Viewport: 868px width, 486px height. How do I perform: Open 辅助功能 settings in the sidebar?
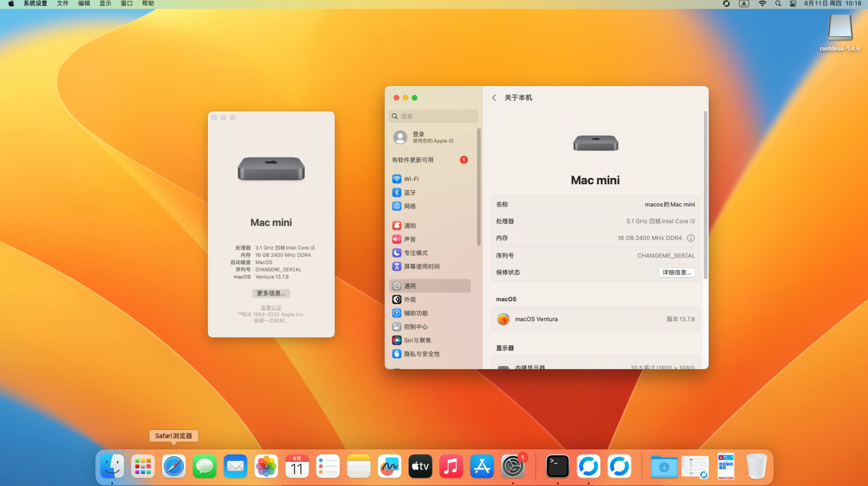[430, 313]
